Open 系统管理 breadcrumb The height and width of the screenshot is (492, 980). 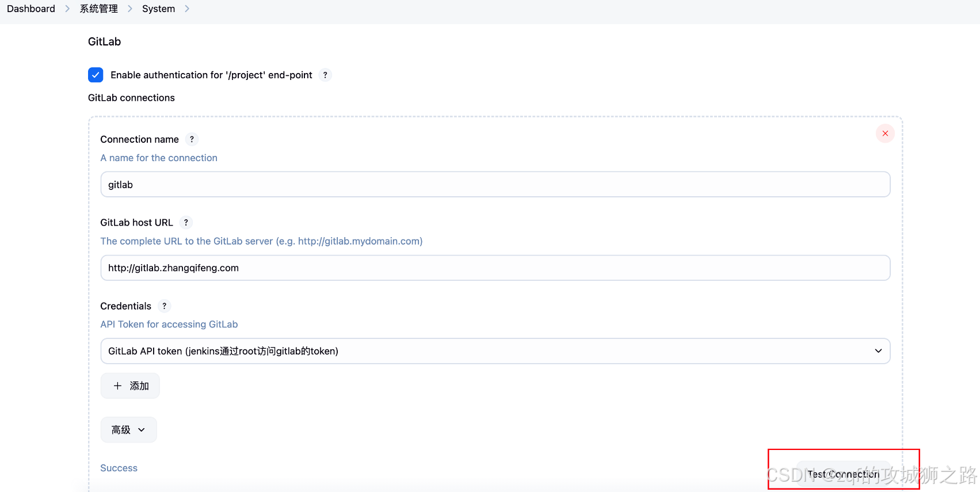pyautogui.click(x=99, y=9)
